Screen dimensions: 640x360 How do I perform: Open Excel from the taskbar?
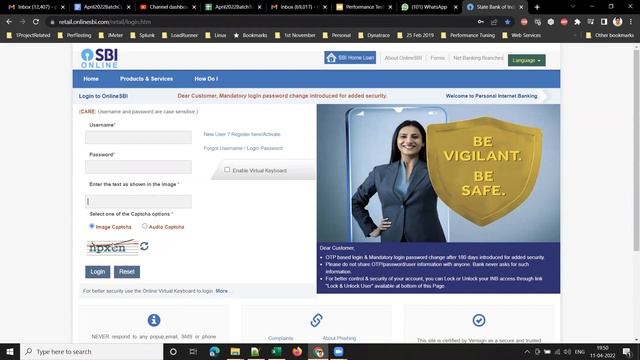(276, 351)
